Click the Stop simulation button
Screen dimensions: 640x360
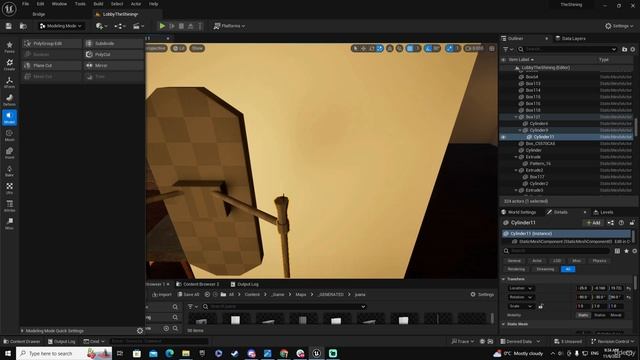(181, 26)
